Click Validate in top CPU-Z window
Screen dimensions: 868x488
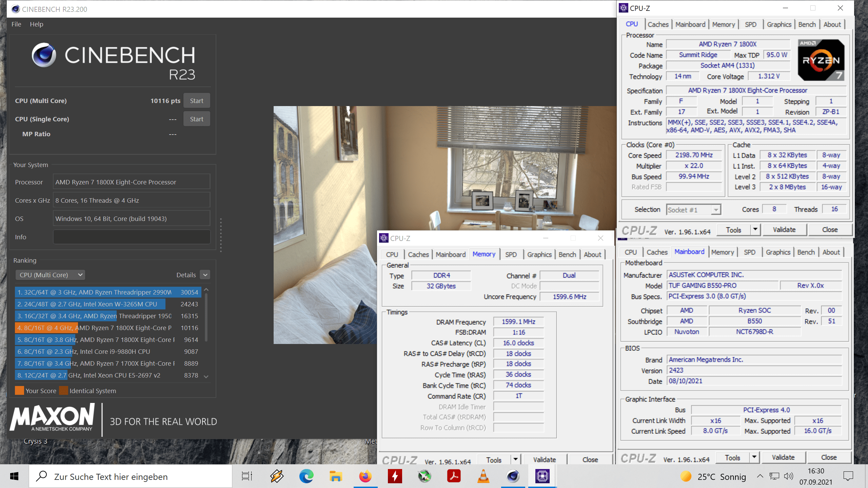tap(784, 230)
